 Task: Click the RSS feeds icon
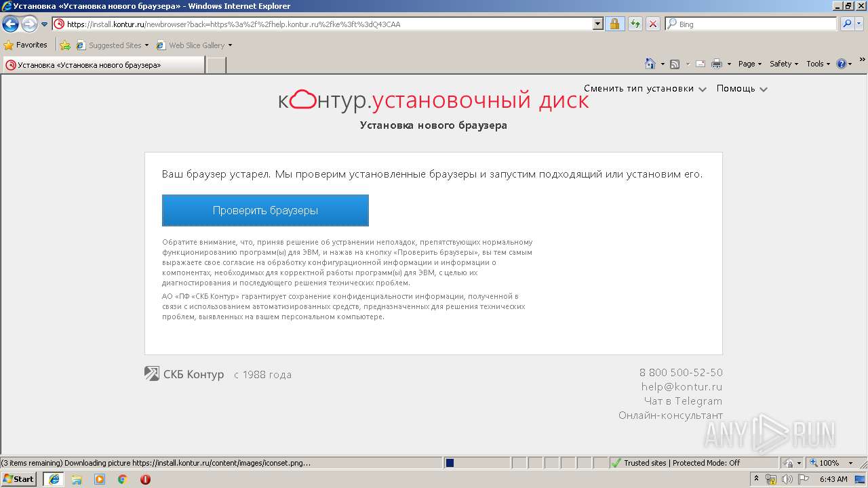(x=675, y=64)
